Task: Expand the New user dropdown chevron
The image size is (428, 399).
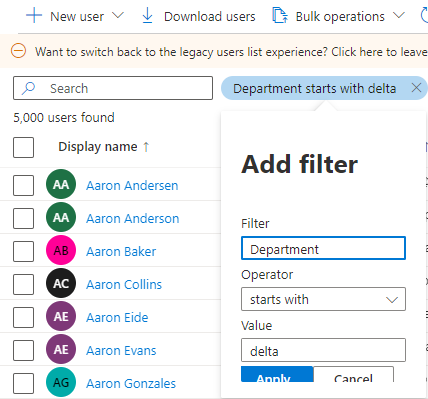Action: coord(118,16)
